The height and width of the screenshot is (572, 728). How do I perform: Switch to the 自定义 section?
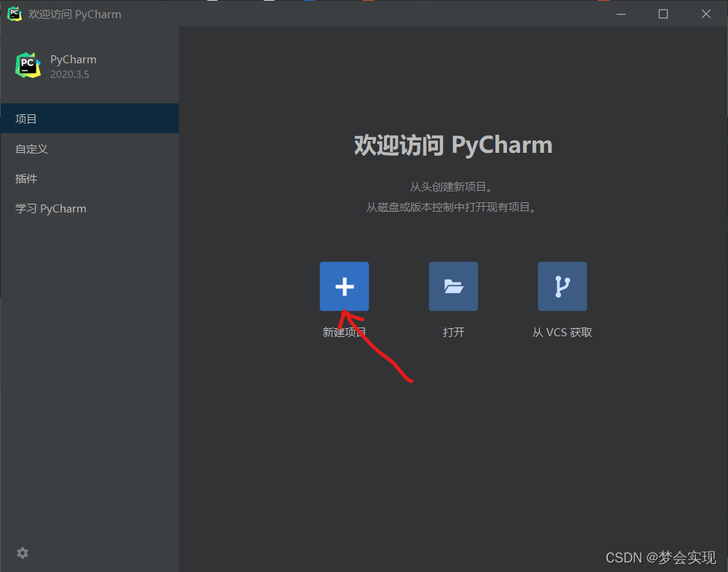pos(31,148)
